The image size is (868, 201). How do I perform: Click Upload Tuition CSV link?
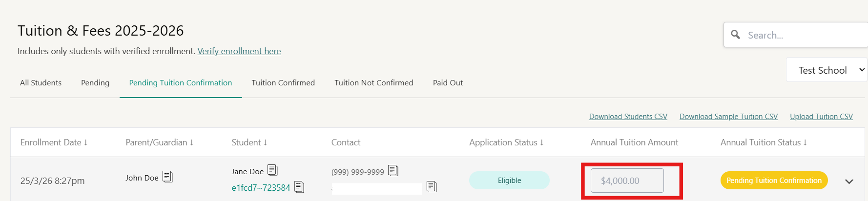tap(822, 117)
